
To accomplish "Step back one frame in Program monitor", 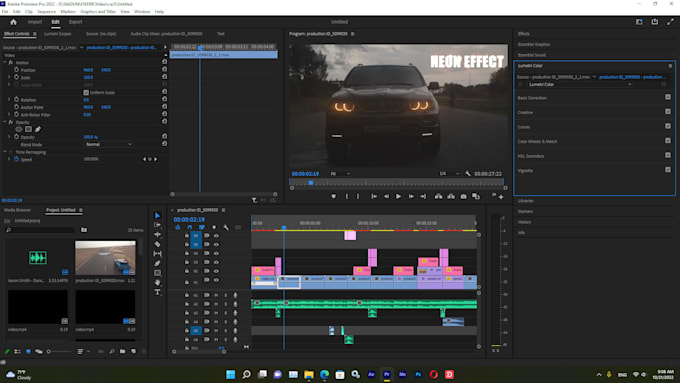I will (x=386, y=196).
